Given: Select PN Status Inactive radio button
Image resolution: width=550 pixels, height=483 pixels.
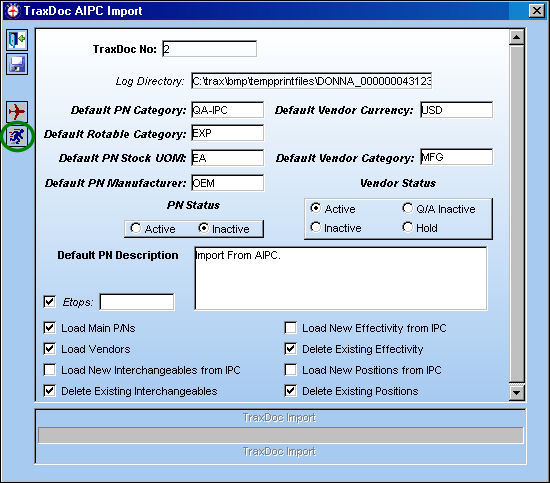Looking at the screenshot, I should pos(203,228).
